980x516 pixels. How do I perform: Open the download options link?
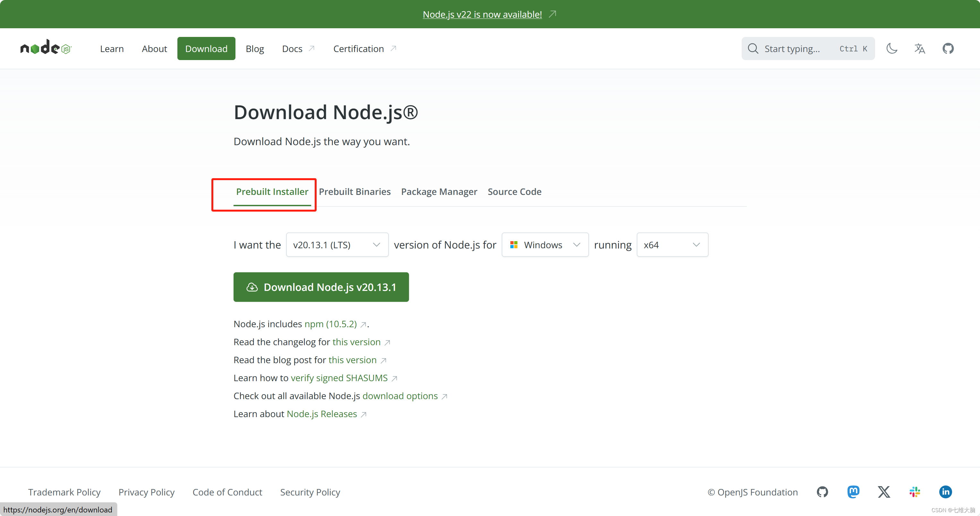pos(400,396)
